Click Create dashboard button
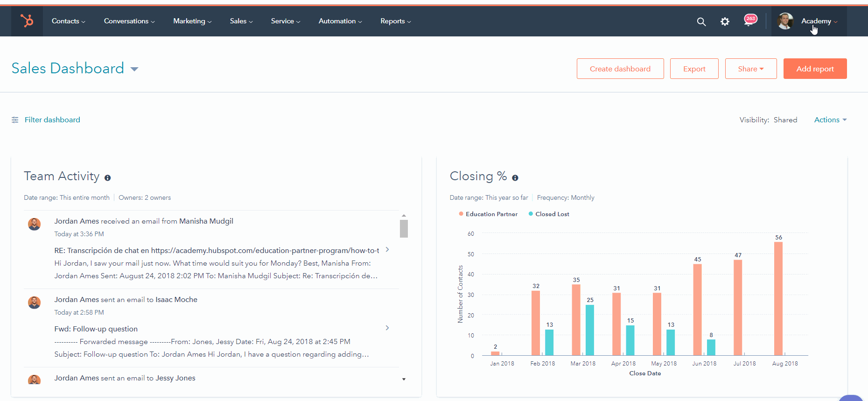 620,69
